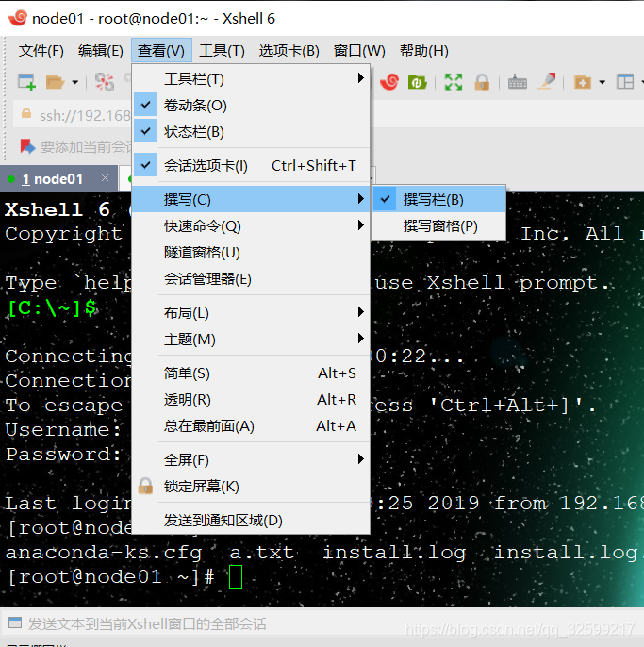The image size is (644, 647).
Task: Select 会话管理器(E) menu item
Action: 251,278
